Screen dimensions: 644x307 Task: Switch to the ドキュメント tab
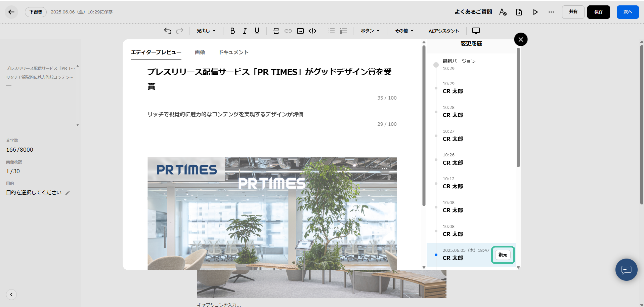(233, 52)
